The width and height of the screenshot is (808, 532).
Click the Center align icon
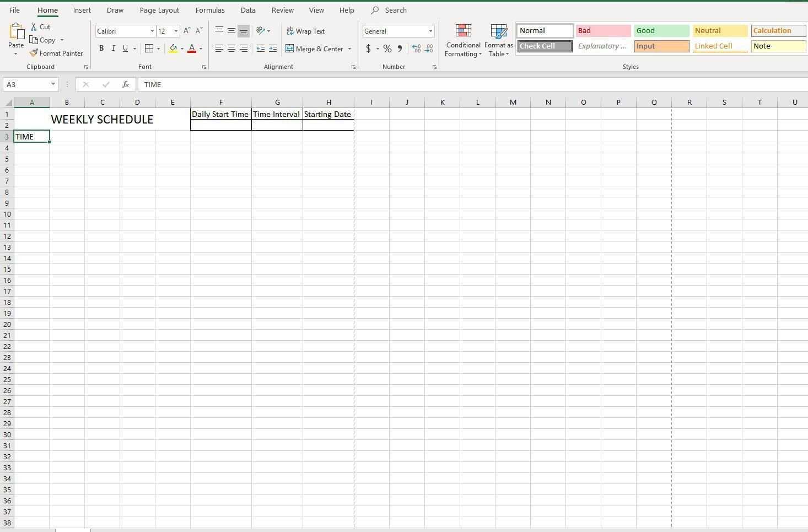pos(231,49)
